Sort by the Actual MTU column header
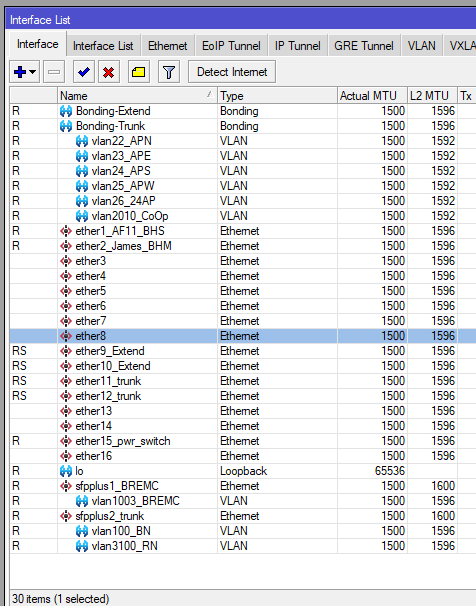The image size is (476, 606). click(x=372, y=96)
